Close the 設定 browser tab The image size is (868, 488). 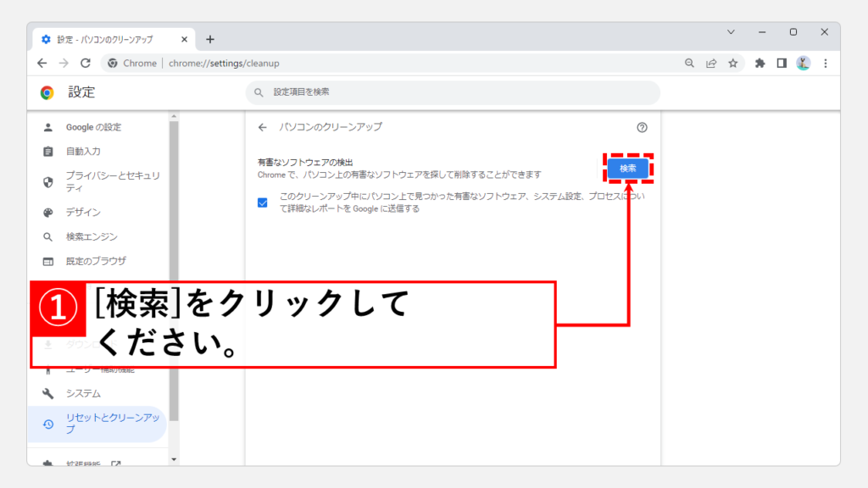(x=182, y=39)
